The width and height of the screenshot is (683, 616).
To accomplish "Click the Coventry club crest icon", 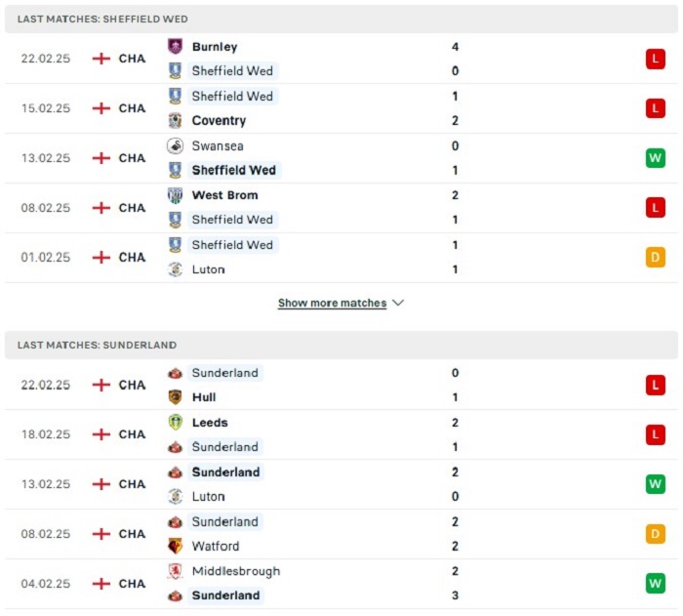I will coord(175,120).
